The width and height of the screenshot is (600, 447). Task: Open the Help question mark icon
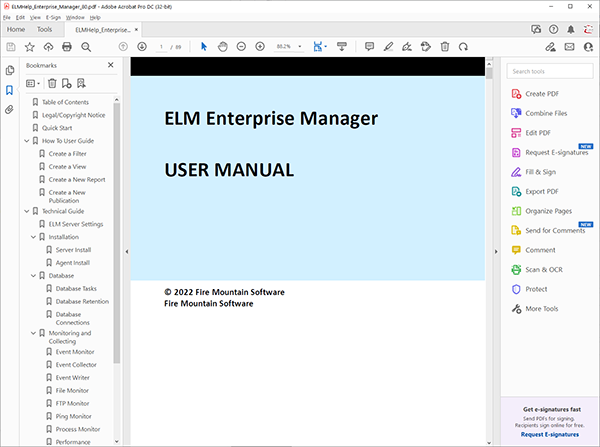pyautogui.click(x=553, y=29)
